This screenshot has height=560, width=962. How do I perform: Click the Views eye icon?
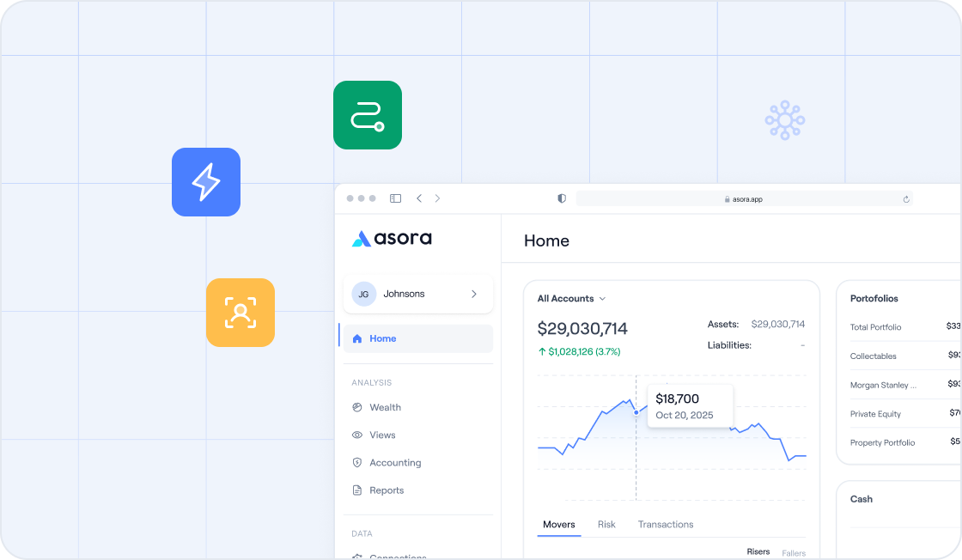tap(357, 435)
